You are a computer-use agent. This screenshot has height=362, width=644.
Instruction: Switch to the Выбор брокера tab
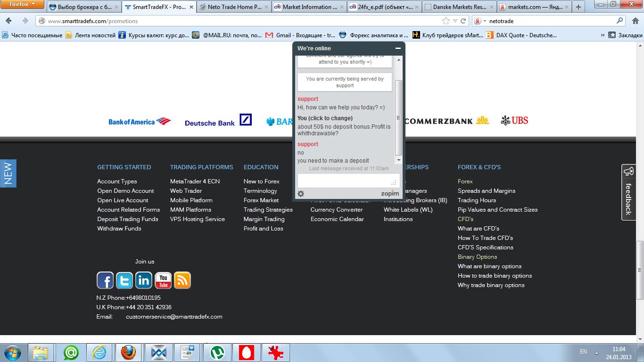tap(84, 7)
